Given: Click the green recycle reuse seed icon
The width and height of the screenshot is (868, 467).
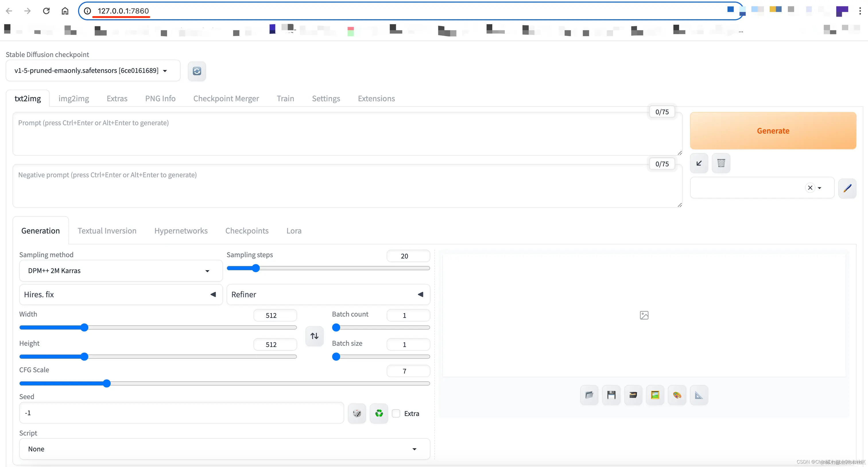Looking at the screenshot, I should pos(379,413).
